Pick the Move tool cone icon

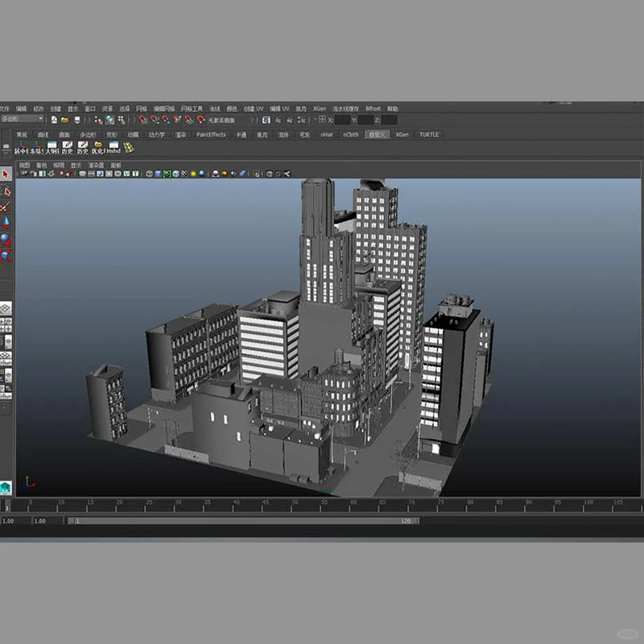6,222
